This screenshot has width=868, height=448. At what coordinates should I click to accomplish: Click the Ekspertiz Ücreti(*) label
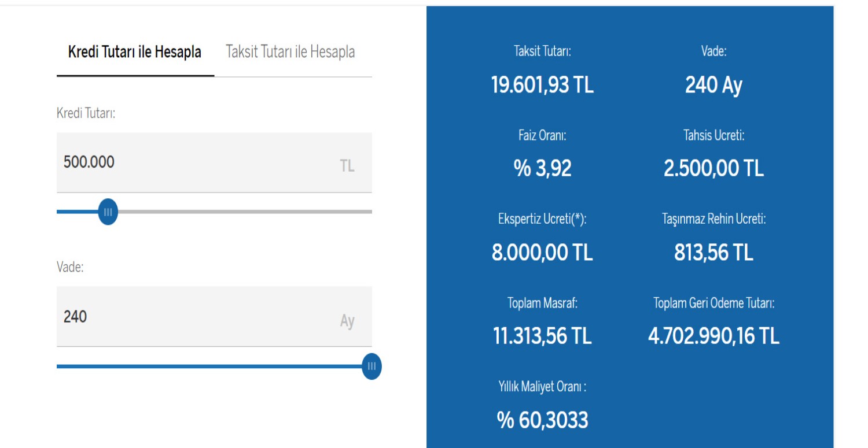[x=542, y=219]
